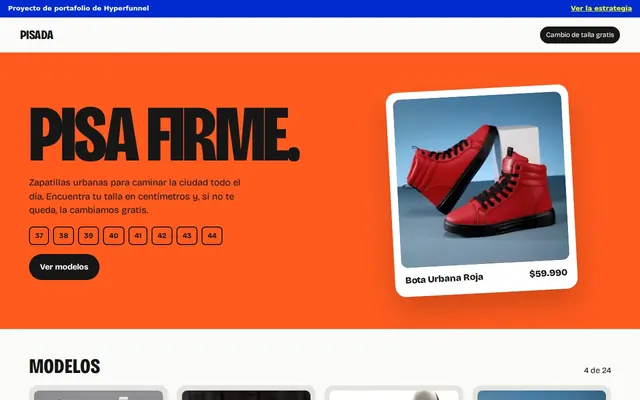Open the red boots product photo
This screenshot has width=640, height=400.
(481, 180)
